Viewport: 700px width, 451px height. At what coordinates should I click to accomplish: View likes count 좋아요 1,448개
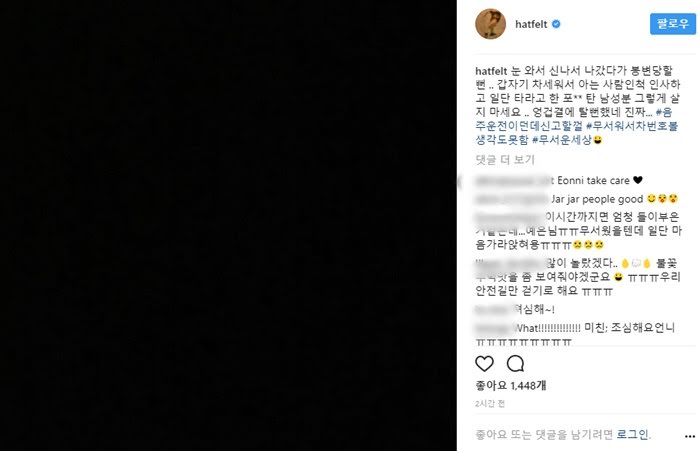coord(511,385)
